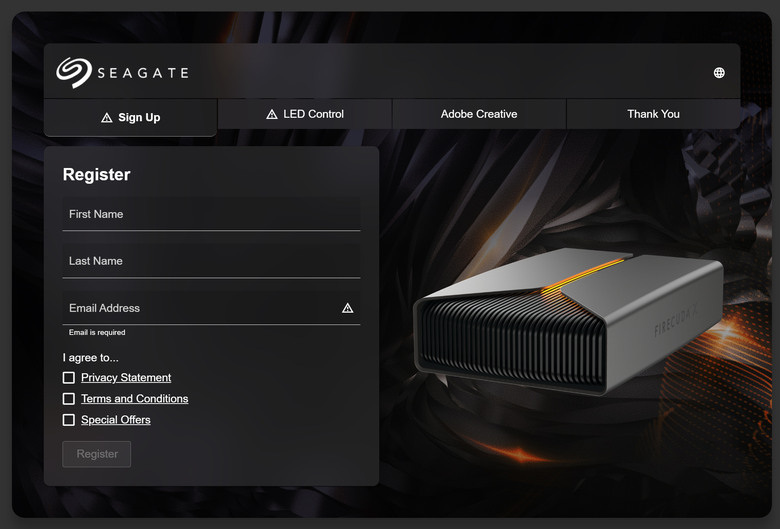Focus the Last Name field
Image resolution: width=780 pixels, height=529 pixels.
pyautogui.click(x=211, y=261)
